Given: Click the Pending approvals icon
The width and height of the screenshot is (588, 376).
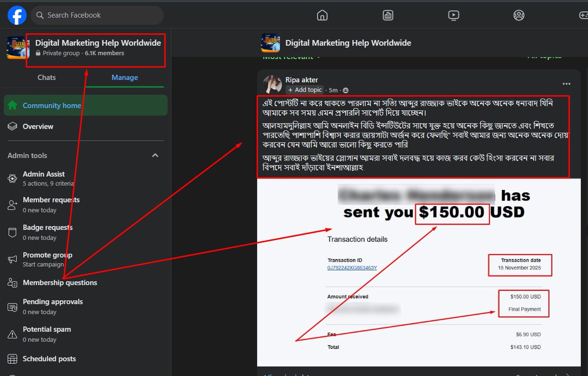Looking at the screenshot, I should (x=13, y=307).
